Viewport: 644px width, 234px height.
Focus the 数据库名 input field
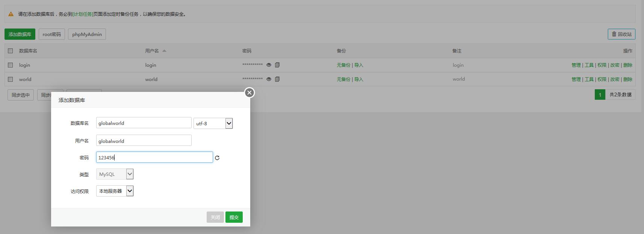point(144,123)
